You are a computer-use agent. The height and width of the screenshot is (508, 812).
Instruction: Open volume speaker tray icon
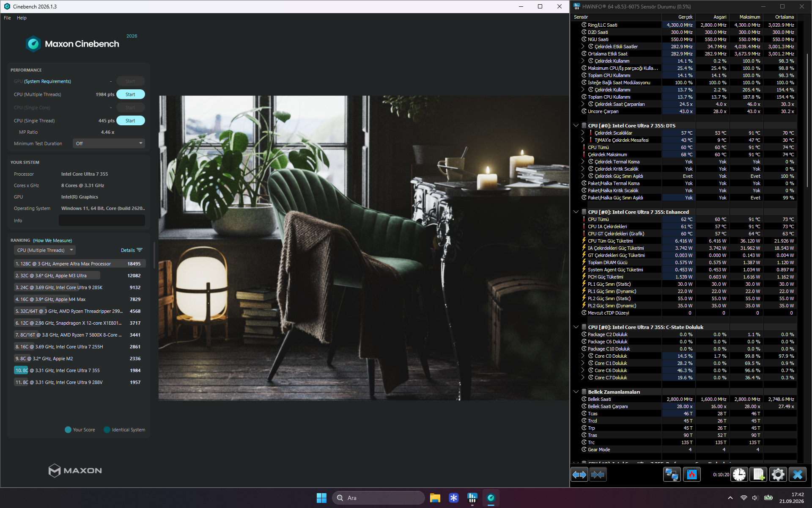(x=756, y=498)
